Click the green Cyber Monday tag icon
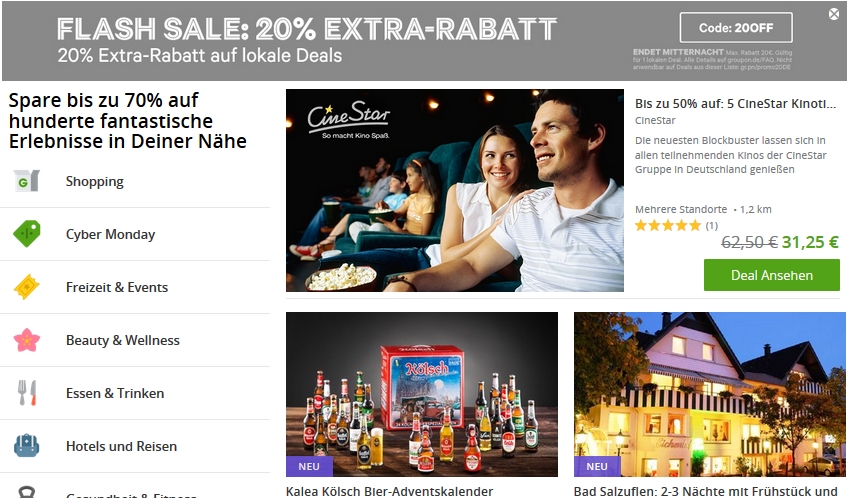Viewport: 847px width, 498px height. click(26, 234)
